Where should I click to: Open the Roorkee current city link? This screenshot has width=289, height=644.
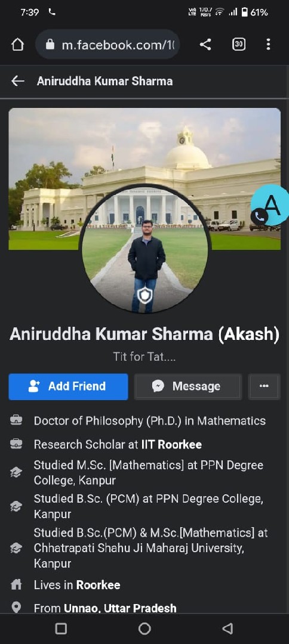[99, 585]
